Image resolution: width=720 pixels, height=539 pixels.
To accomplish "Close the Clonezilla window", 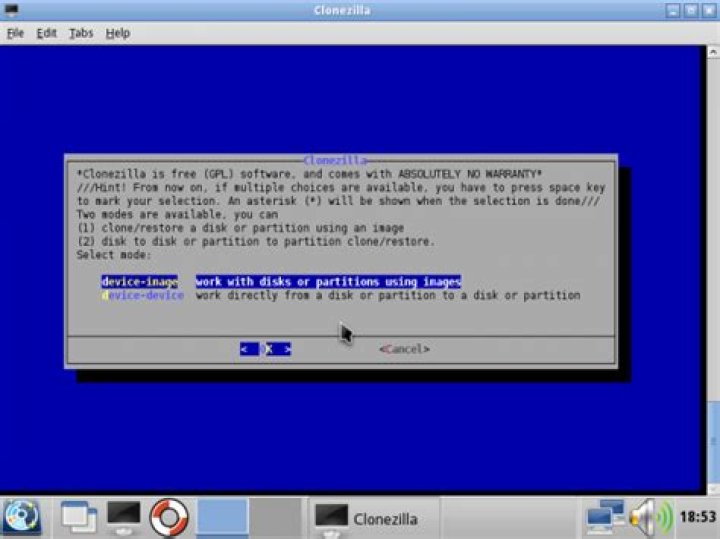I will (x=709, y=10).
